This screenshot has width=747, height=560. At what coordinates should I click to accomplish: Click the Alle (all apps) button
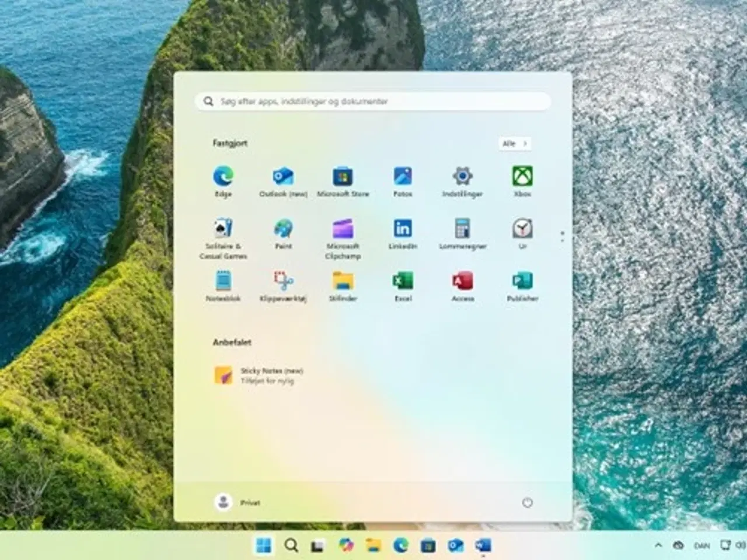[x=515, y=143]
